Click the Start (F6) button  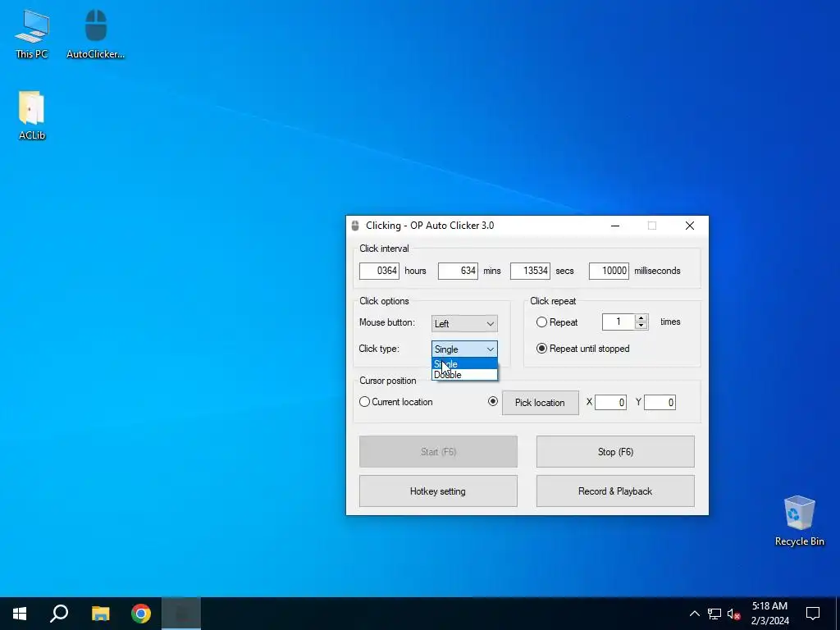pyautogui.click(x=438, y=452)
